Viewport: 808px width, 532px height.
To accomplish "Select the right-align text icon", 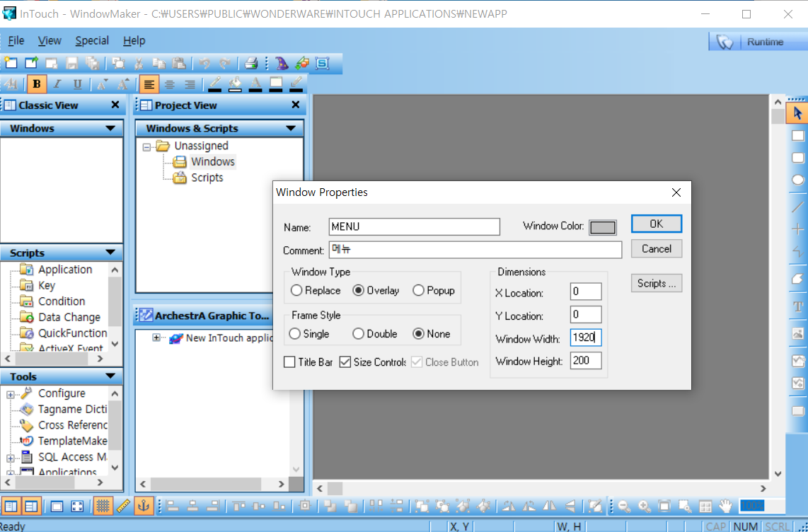I will click(x=190, y=84).
